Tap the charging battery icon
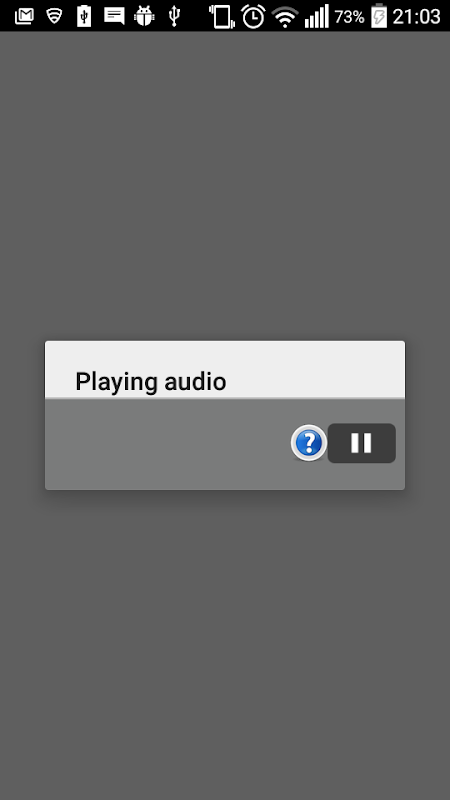 click(x=379, y=16)
